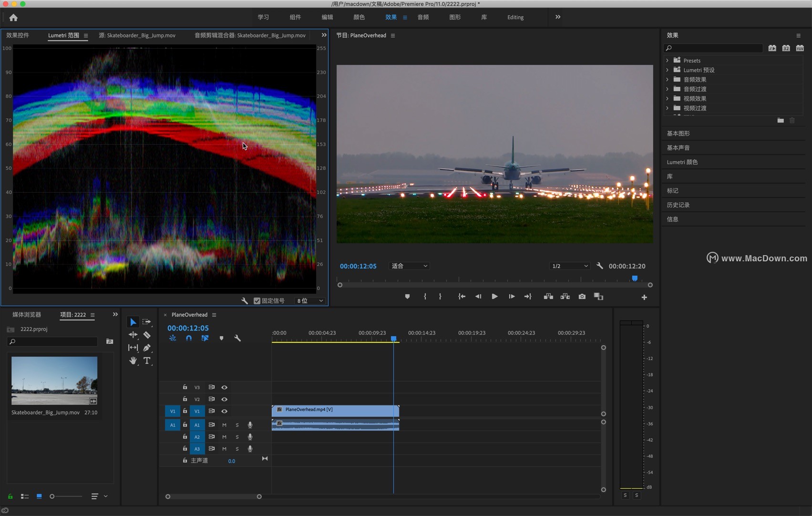Select the Razor tool
812x516 pixels.
pos(147,335)
